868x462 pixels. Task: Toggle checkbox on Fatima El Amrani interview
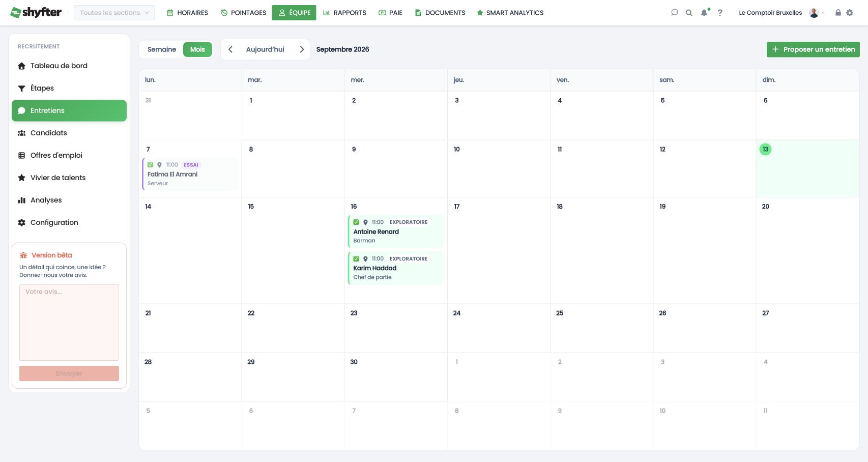point(150,165)
